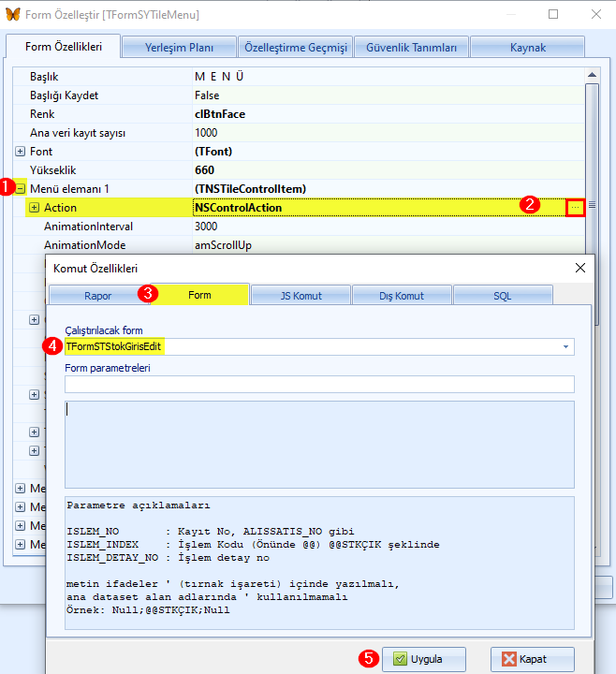The image size is (616, 674).
Task: Open the SQL command tab
Action: 503,295
